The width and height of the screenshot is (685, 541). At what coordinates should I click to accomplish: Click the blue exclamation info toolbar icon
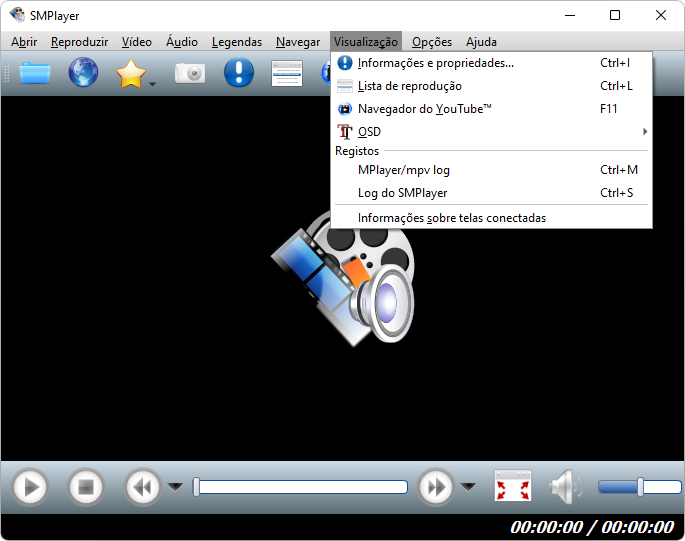(239, 72)
